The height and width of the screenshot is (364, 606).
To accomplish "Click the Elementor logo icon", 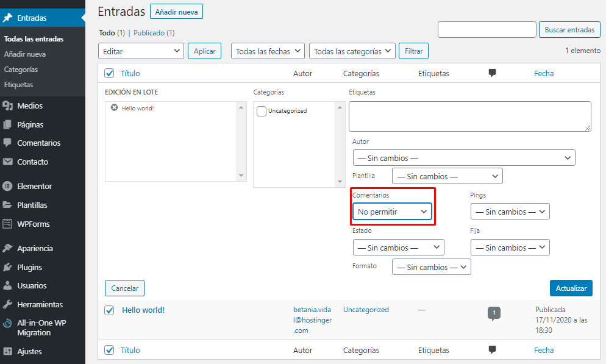I will click(7, 186).
